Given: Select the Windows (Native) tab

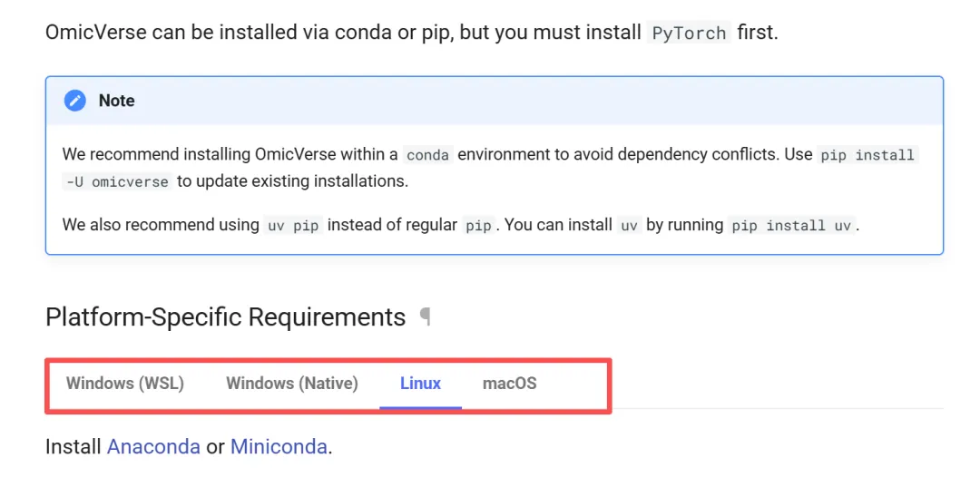Looking at the screenshot, I should (x=292, y=384).
